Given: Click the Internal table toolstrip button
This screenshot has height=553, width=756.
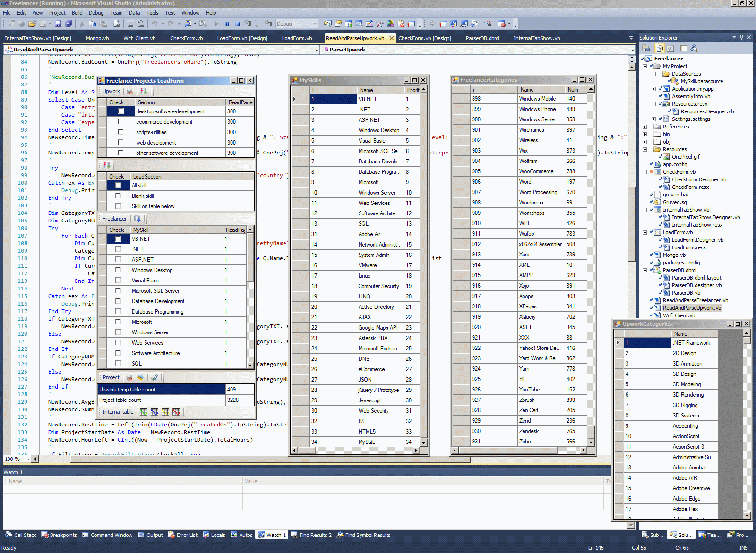Looking at the screenshot, I should point(118,412).
